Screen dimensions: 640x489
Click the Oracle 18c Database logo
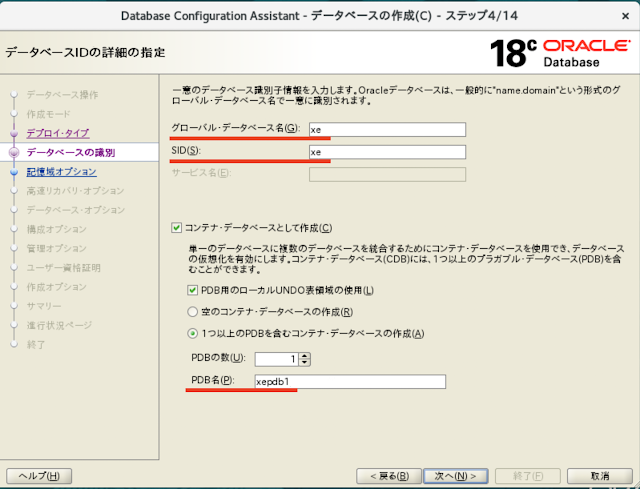[560, 53]
